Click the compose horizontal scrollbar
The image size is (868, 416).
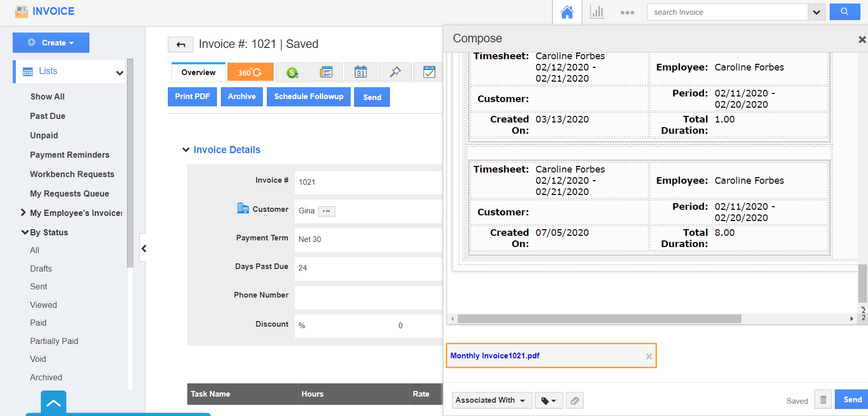pos(599,319)
